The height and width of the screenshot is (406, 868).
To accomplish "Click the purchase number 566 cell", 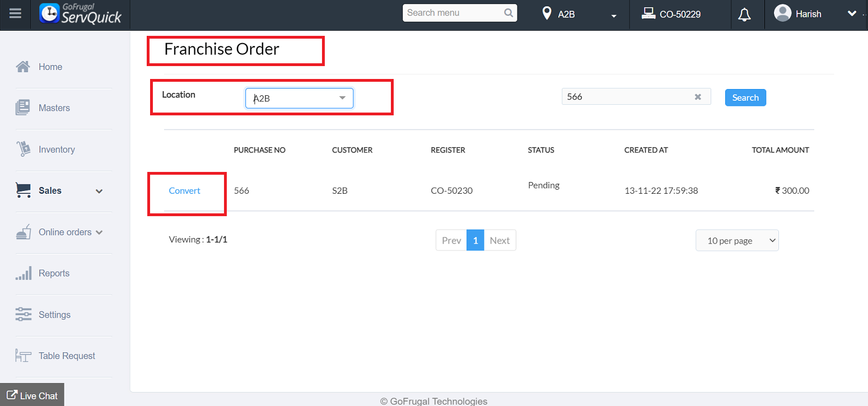I will click(x=241, y=190).
